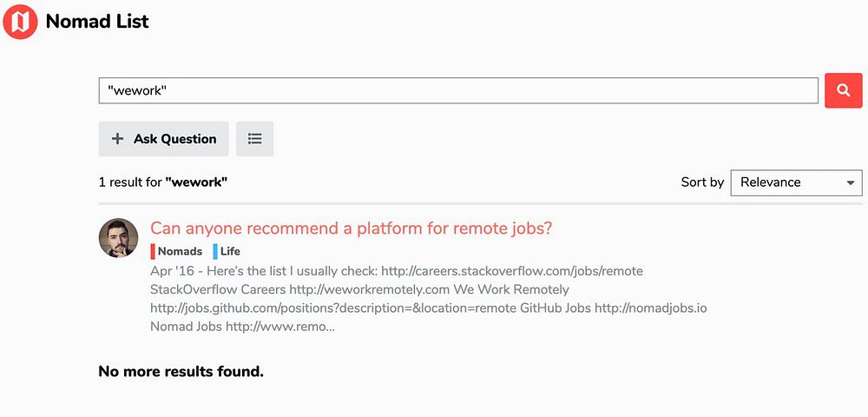Image resolution: width=868 pixels, height=417 pixels.
Task: Select the Life category tag
Action: coord(230,251)
